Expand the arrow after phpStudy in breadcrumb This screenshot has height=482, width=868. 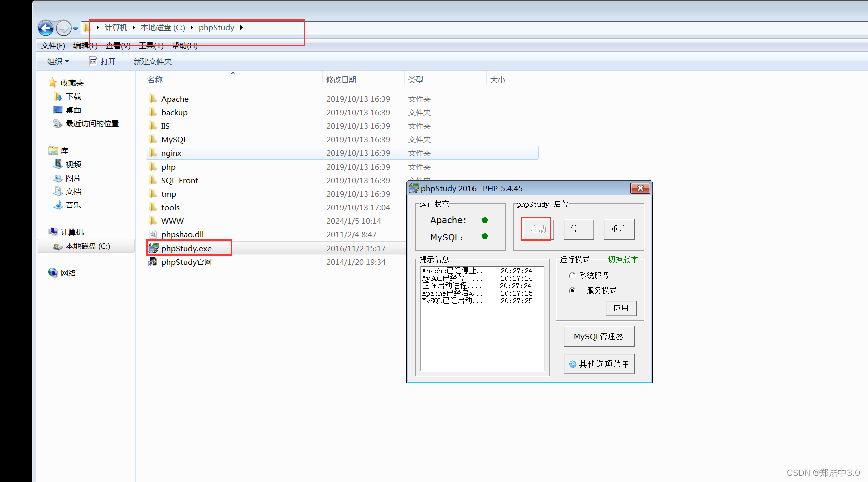[x=241, y=28]
